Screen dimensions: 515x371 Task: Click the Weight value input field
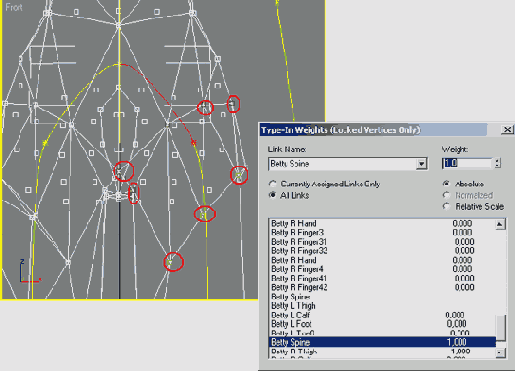point(467,163)
